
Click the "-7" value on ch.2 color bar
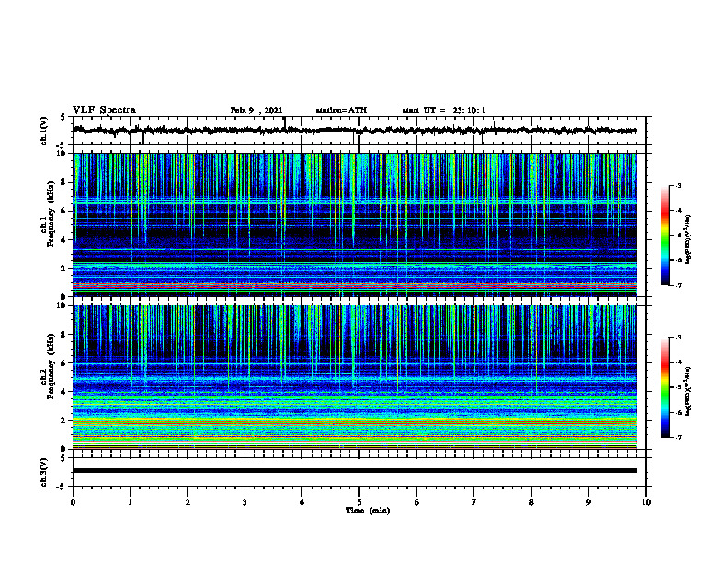click(678, 437)
